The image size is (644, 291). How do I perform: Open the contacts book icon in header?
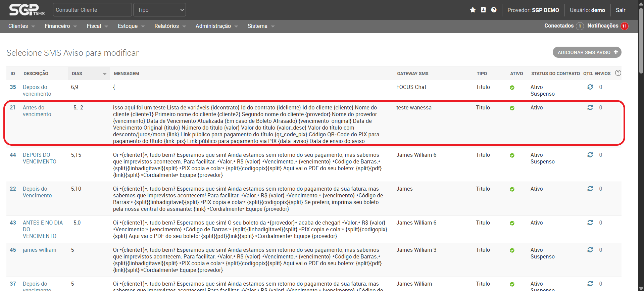483,10
